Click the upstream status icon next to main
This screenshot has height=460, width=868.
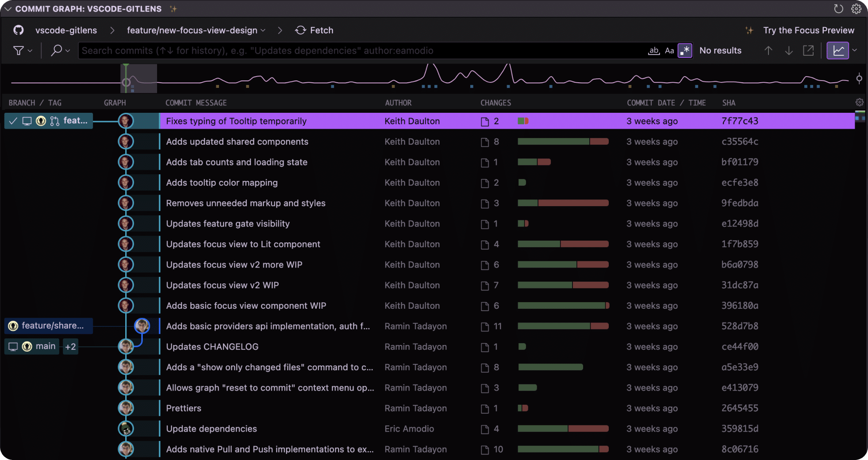12,346
